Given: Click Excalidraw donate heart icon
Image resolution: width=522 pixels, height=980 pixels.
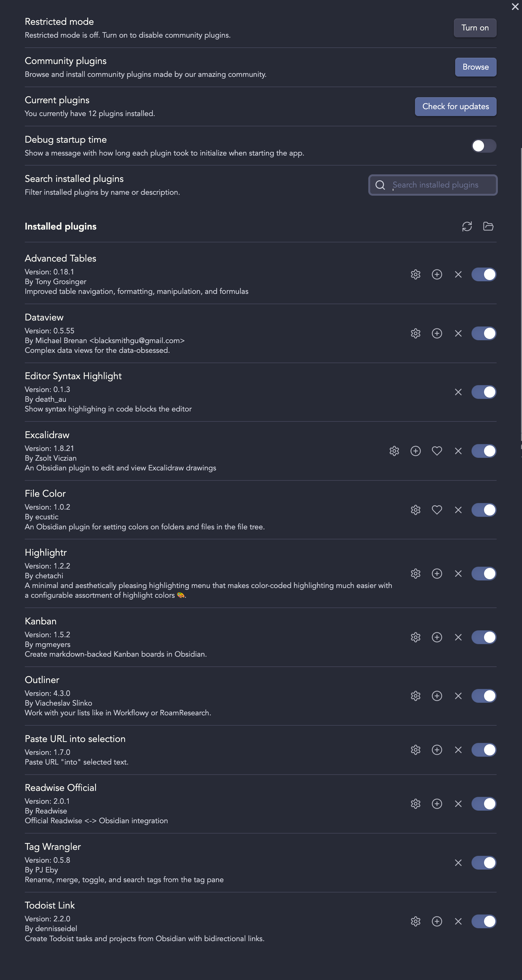Looking at the screenshot, I should click(437, 451).
